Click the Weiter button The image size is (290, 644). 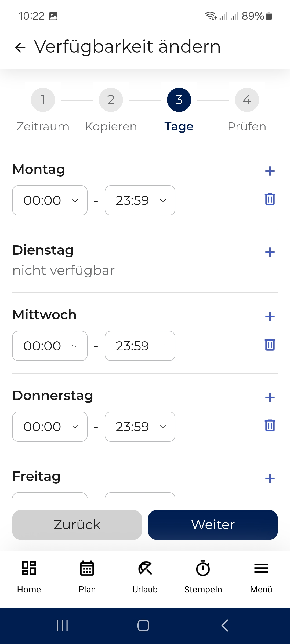point(213,525)
